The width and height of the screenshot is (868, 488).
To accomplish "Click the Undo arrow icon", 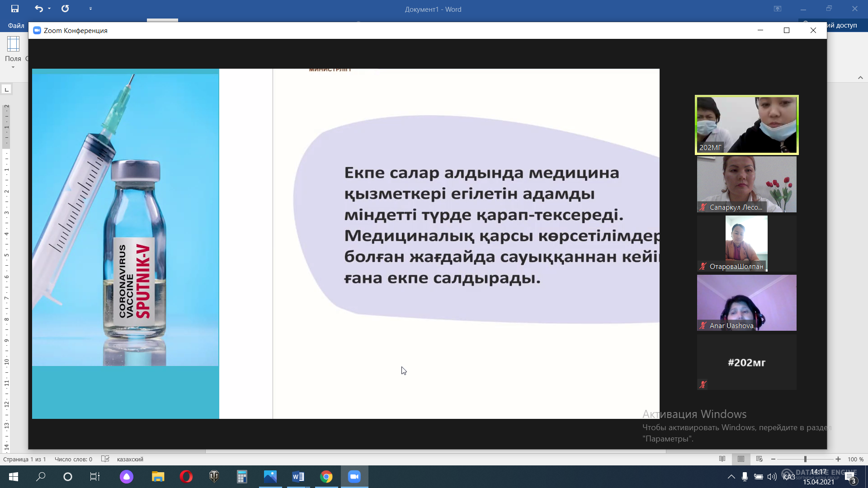I will 38,8.
